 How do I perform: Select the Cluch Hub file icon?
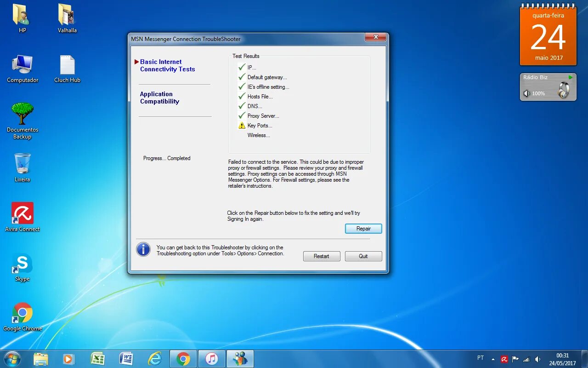[x=67, y=69]
